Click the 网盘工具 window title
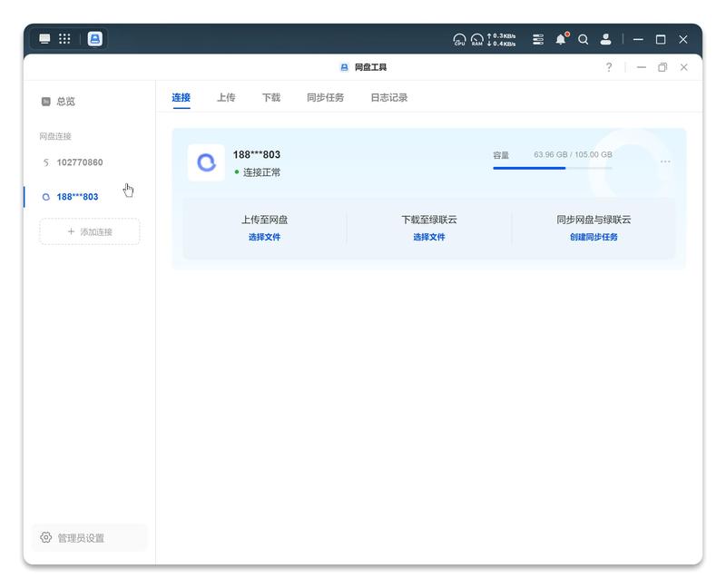The height and width of the screenshot is (588, 726). tap(370, 67)
